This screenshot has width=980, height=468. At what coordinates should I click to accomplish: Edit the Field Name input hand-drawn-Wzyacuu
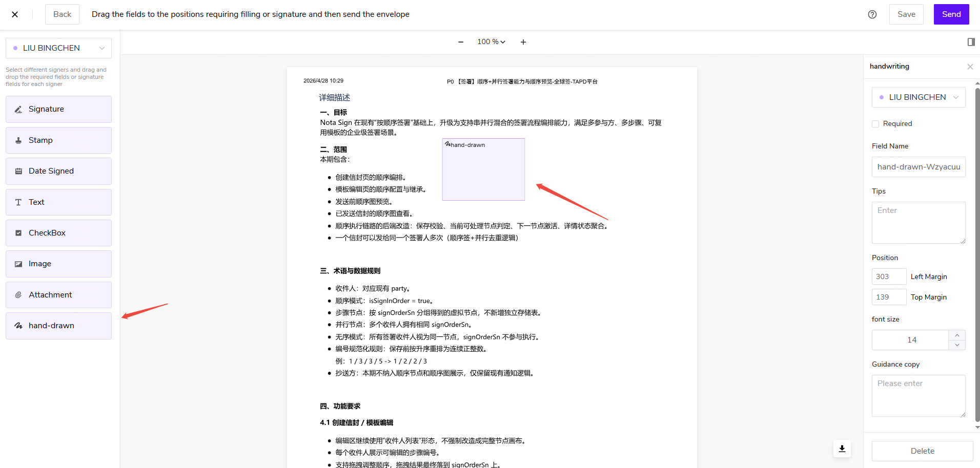tap(918, 167)
